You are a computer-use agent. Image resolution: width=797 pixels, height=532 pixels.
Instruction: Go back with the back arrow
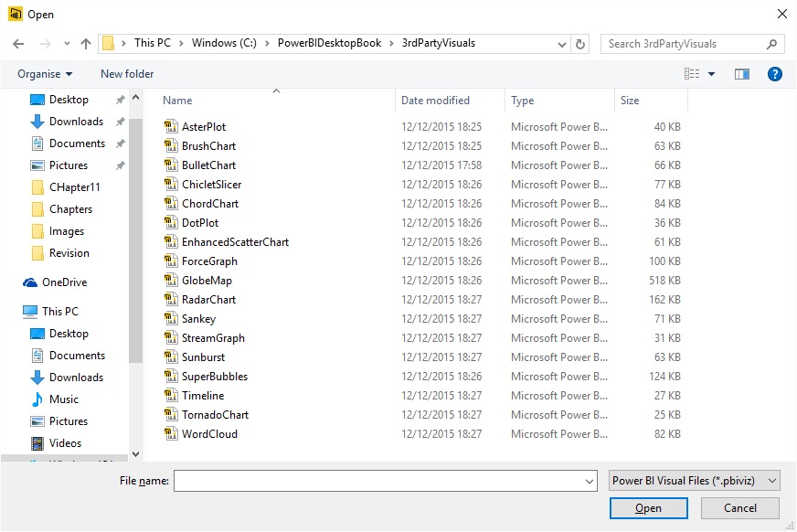coord(18,44)
